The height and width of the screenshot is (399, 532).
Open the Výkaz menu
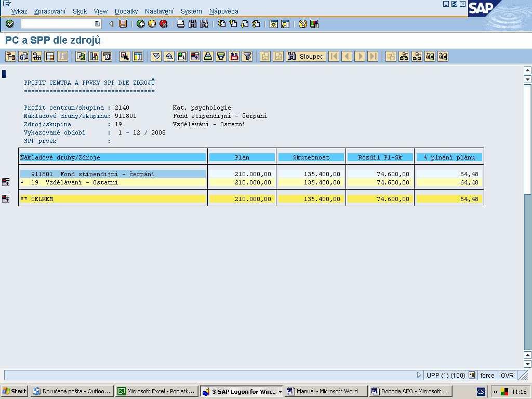19,11
